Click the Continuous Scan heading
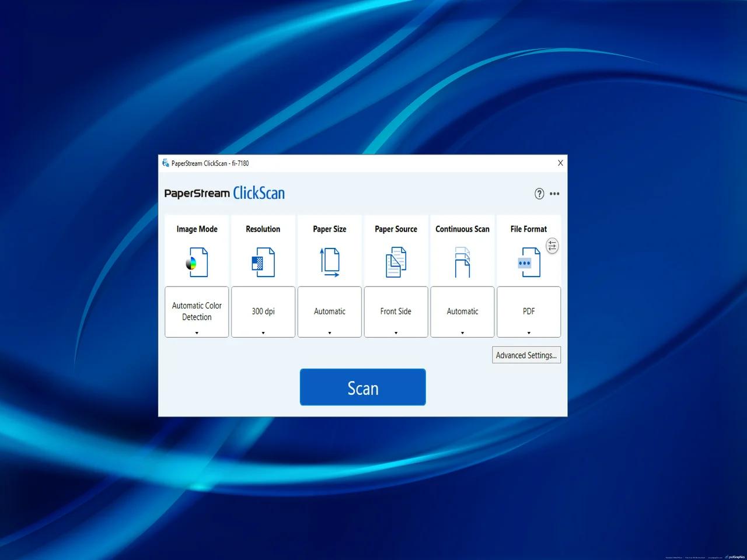Viewport: 747px width, 560px height. point(462,229)
